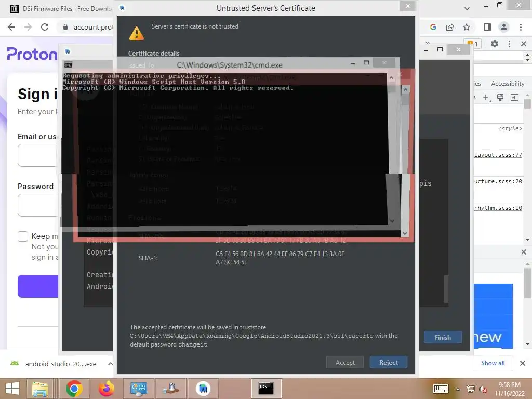
Task: Open DevTools settings gear
Action: (495, 44)
